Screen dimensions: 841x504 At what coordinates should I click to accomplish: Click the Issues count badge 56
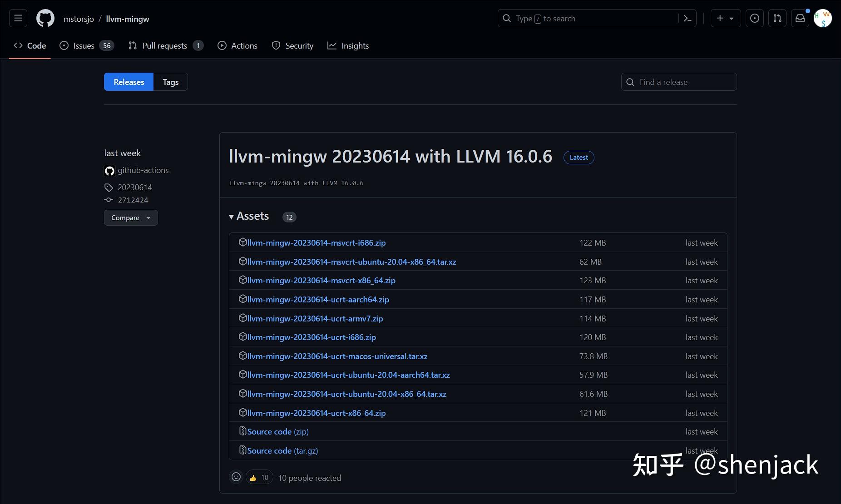(x=107, y=45)
